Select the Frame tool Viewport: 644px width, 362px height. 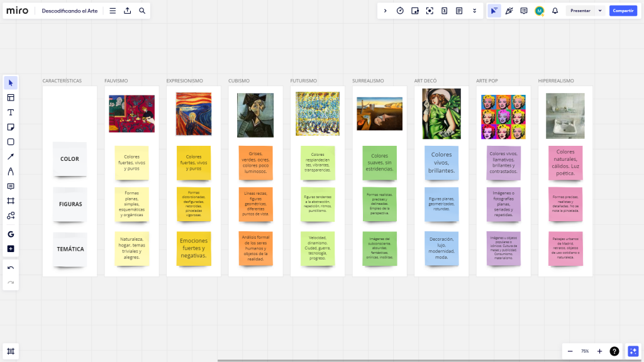tap(11, 201)
